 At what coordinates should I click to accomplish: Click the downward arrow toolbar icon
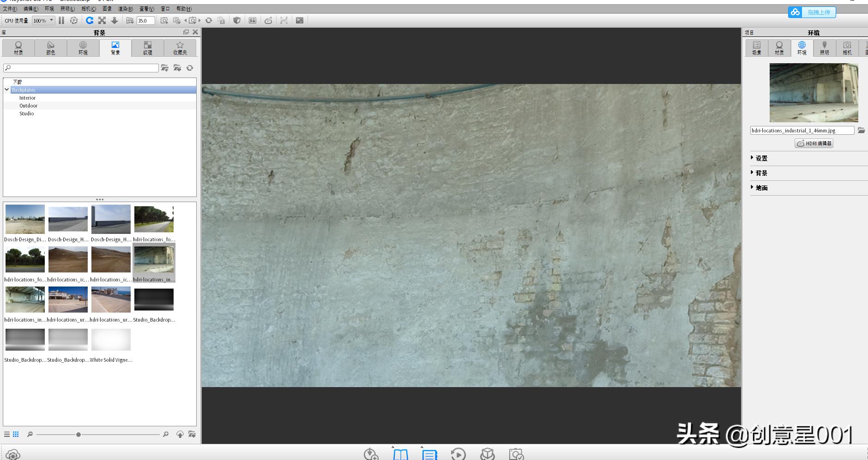coord(115,20)
